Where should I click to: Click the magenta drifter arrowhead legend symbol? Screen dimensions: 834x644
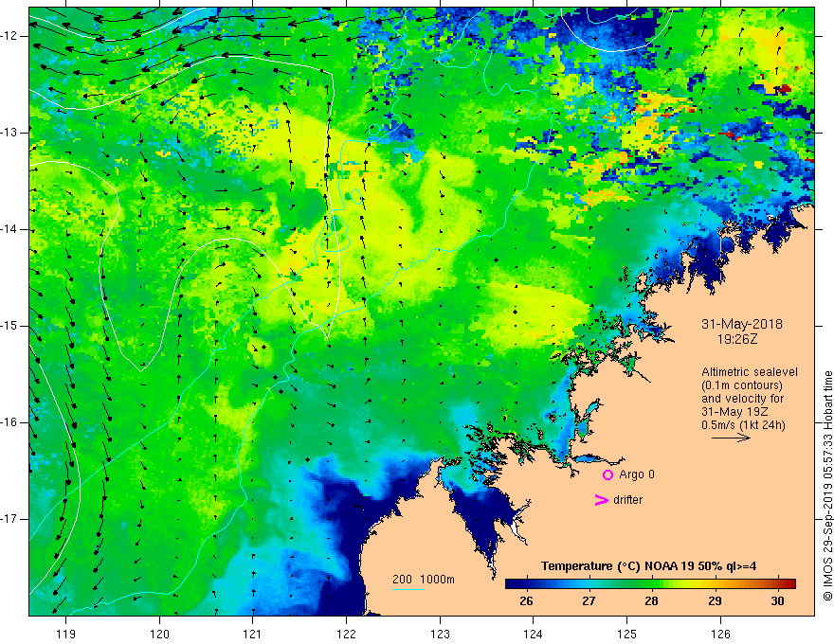pyautogui.click(x=601, y=500)
